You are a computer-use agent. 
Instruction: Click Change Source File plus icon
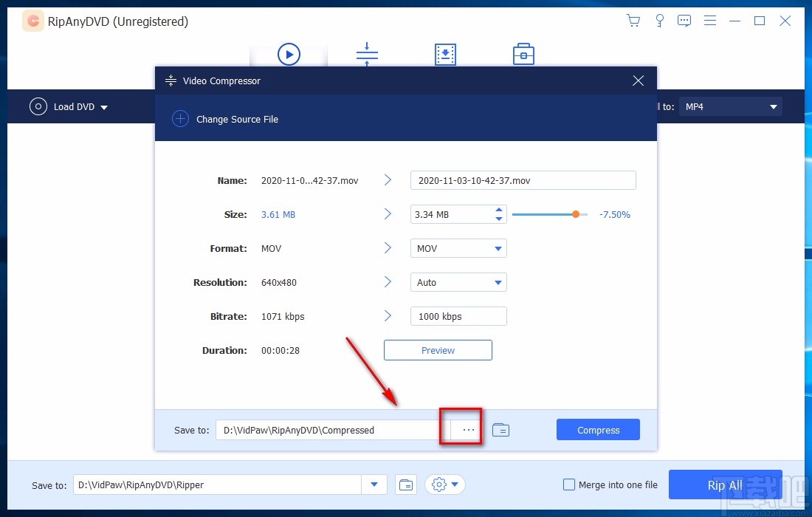(180, 119)
